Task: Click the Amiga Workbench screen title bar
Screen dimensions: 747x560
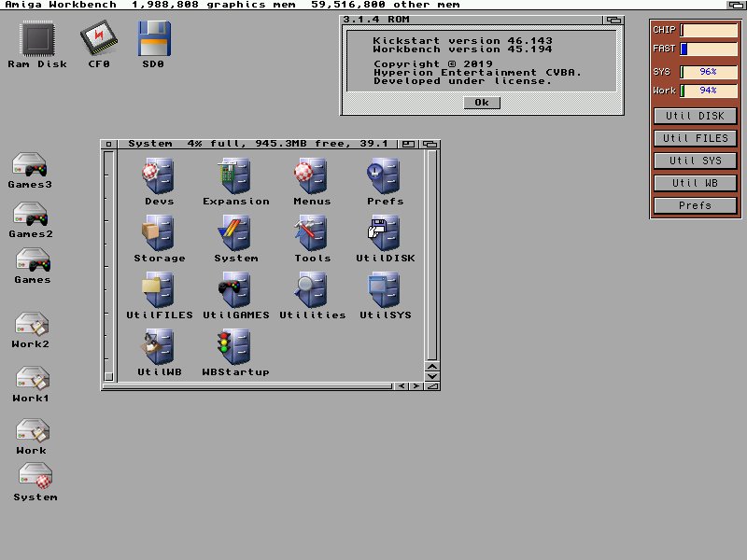Action: (362, 5)
